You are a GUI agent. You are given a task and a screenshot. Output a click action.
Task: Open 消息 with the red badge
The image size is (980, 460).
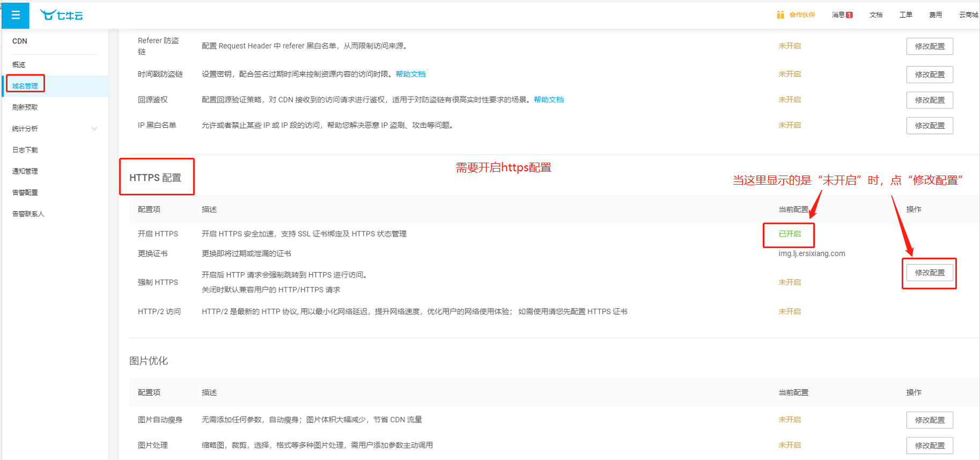842,14
